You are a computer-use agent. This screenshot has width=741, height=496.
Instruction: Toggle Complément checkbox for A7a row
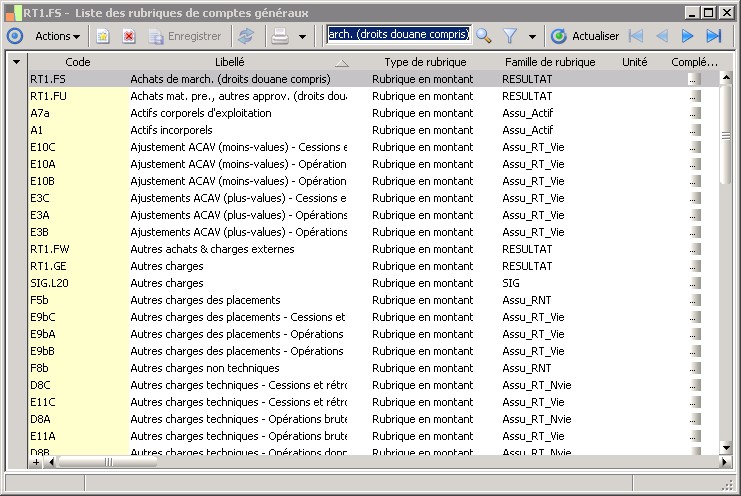(695, 113)
